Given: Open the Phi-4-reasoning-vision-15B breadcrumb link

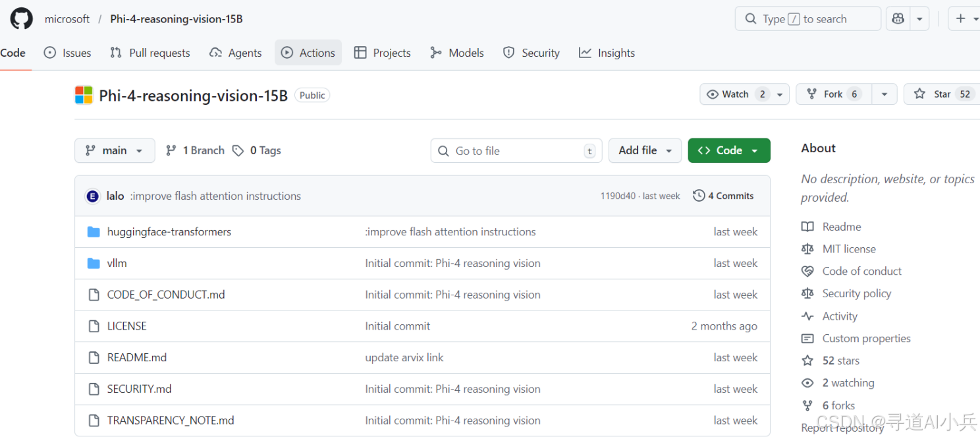Looking at the screenshot, I should point(177,19).
